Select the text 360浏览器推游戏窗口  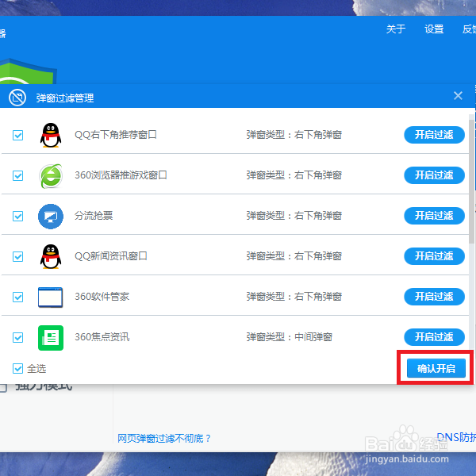[121, 175]
